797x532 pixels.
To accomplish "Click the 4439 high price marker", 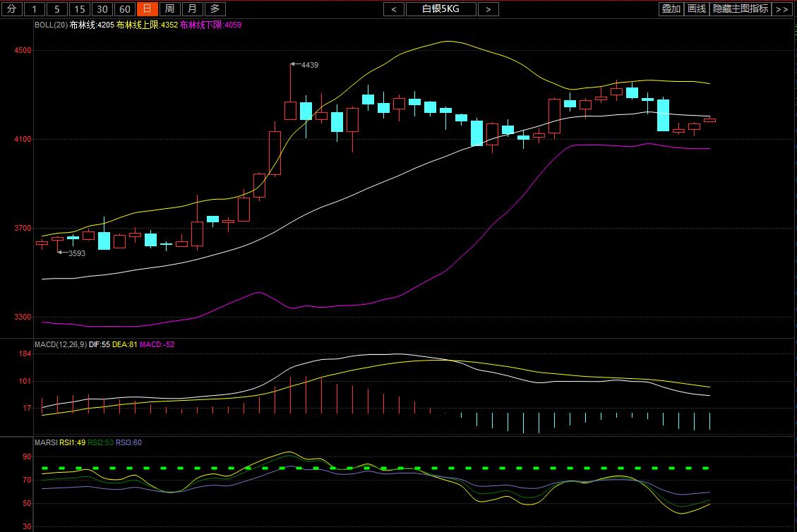I will [x=309, y=65].
